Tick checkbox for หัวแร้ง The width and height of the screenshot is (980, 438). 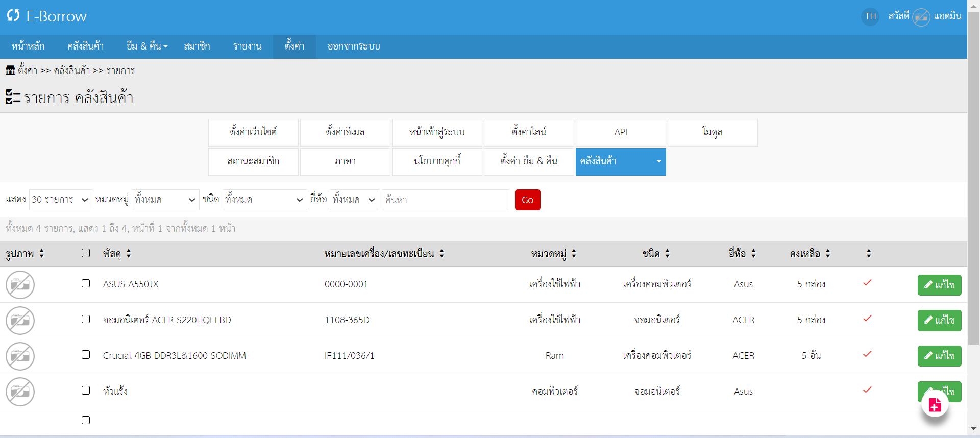coord(86,391)
